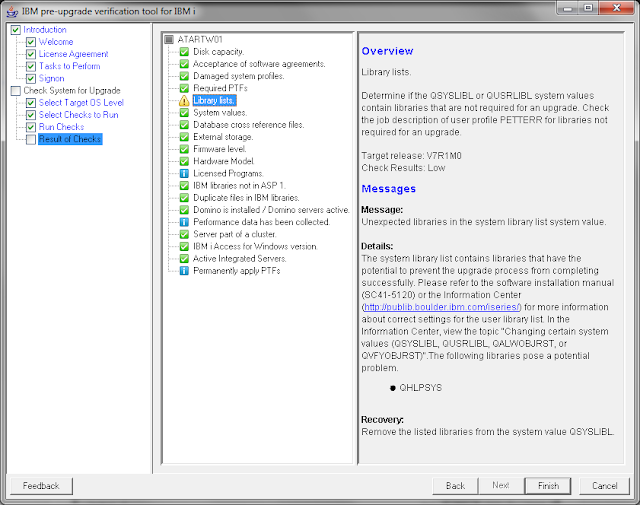
Task: Toggle the Run Checks checkbox
Action: pos(31,127)
